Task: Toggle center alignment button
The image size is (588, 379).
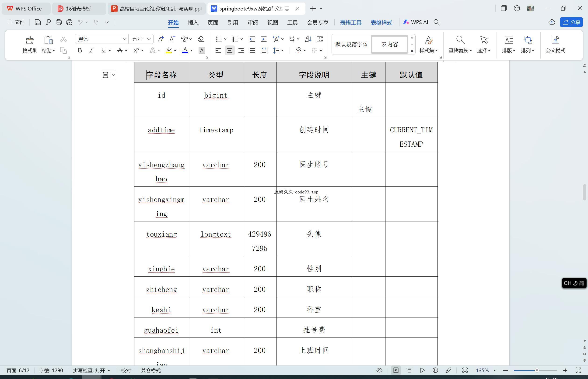Action: 230,50
